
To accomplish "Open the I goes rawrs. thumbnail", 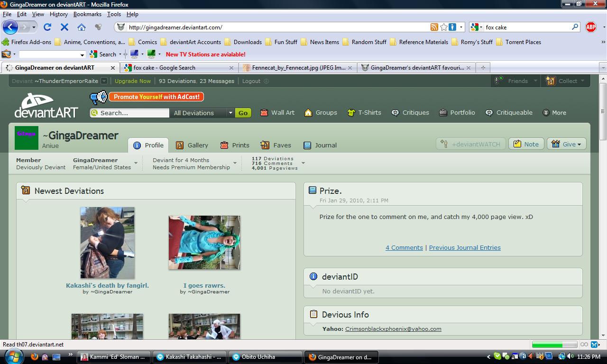I will click(x=204, y=242).
